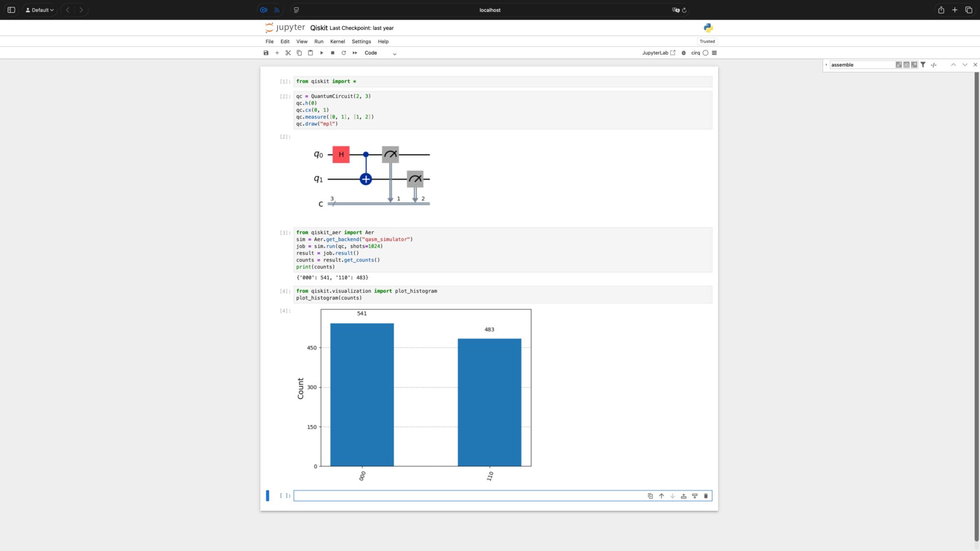This screenshot has height=551, width=980.
Task: Click the search field containing assemble
Action: [861, 65]
